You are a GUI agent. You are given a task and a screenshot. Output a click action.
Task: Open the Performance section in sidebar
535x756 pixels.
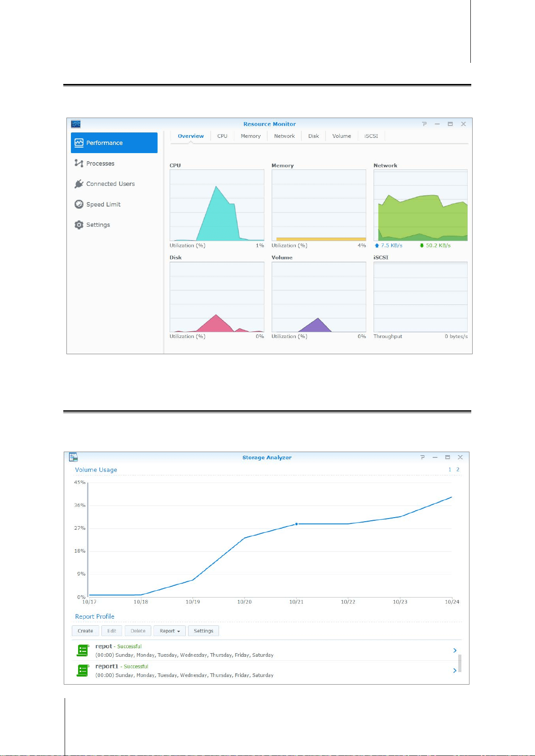pos(114,143)
